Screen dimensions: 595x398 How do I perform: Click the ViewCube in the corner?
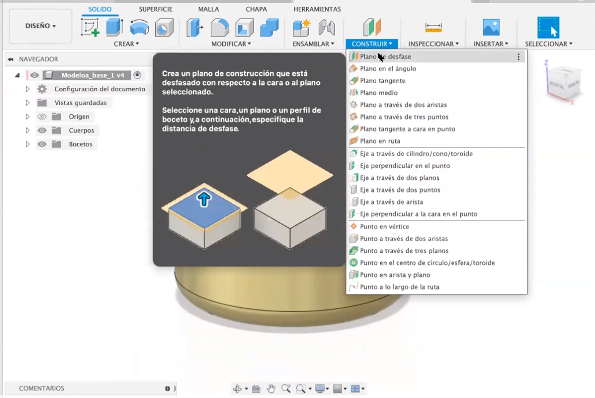564,82
